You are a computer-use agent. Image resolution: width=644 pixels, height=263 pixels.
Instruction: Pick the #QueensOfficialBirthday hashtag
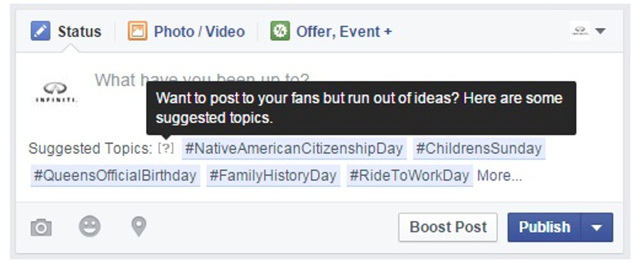[x=115, y=176]
